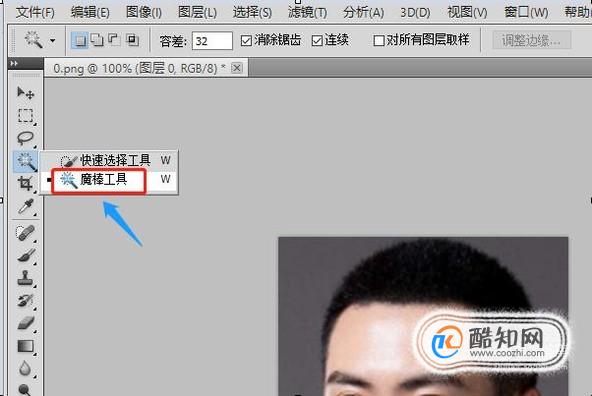Choose 魔棒工具 from flyout
Viewport: 592px width, 396px height.
tap(109, 179)
